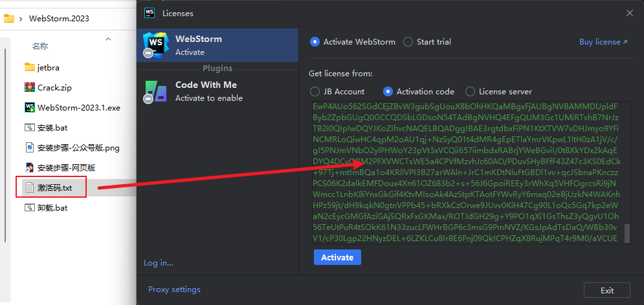Select Code With Me plugin entry
The image size is (644, 305).
pos(217,91)
